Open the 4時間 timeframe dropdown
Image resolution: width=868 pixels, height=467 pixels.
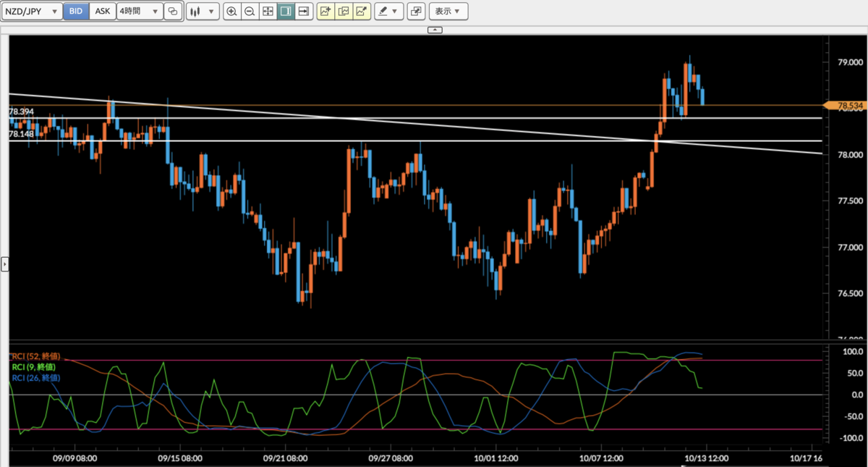click(x=140, y=12)
